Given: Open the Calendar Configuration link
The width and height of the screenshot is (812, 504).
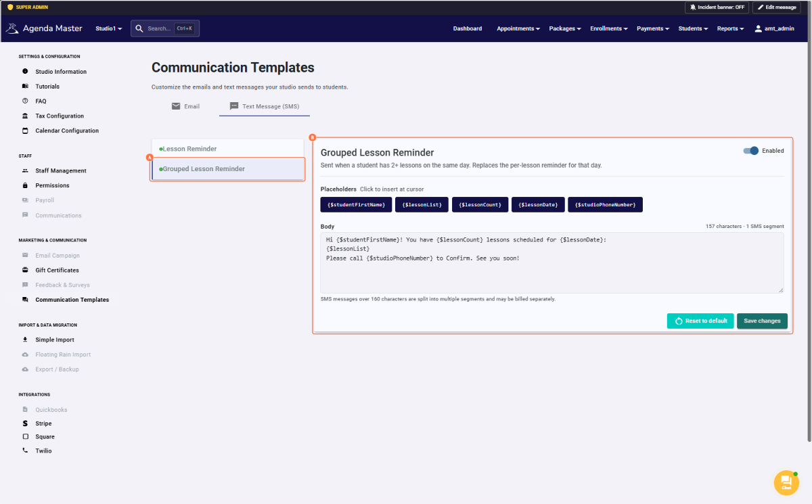Looking at the screenshot, I should point(67,131).
